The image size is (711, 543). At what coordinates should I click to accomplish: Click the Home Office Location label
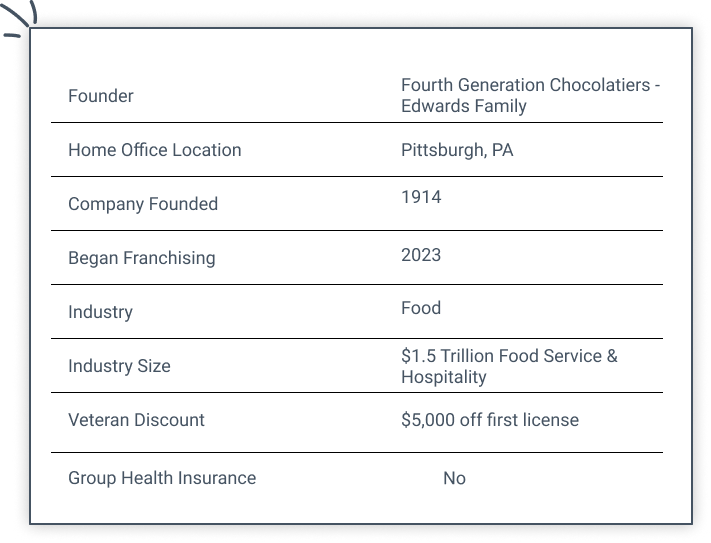pos(154,150)
